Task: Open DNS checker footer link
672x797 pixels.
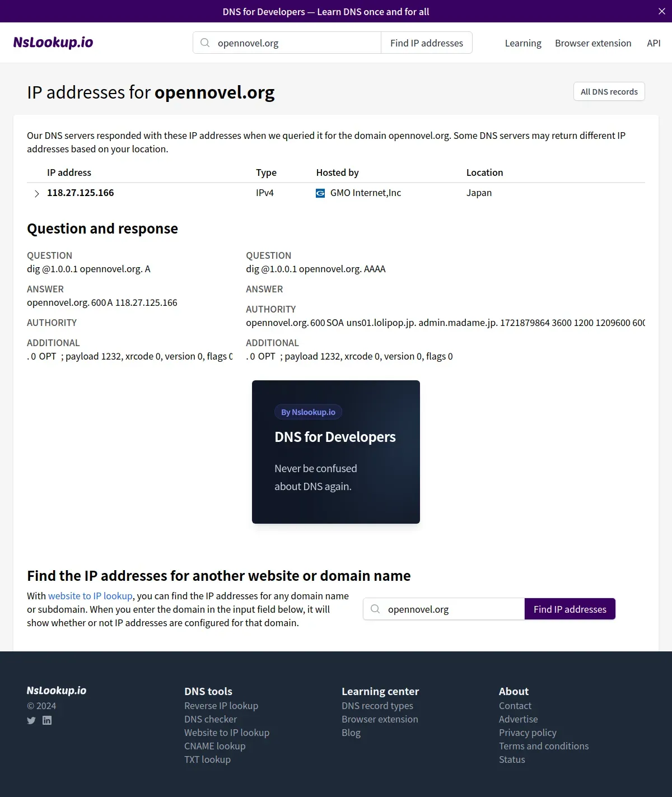Action: (211, 719)
